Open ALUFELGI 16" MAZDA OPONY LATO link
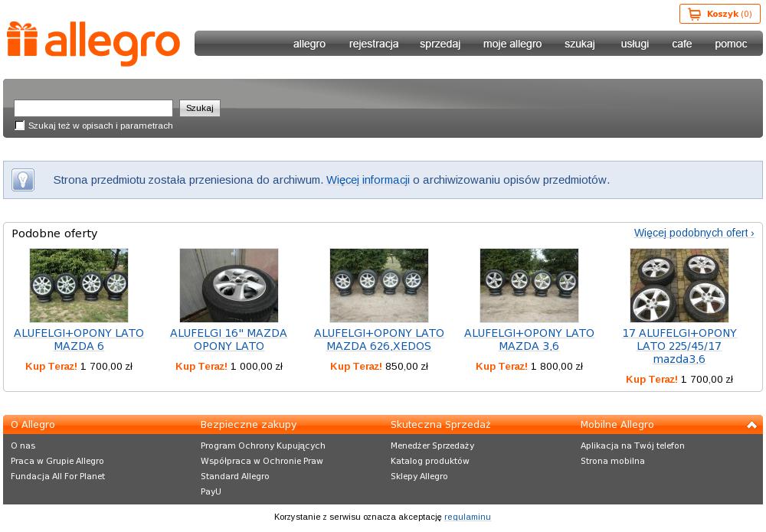The width and height of the screenshot is (766, 532). pos(228,340)
